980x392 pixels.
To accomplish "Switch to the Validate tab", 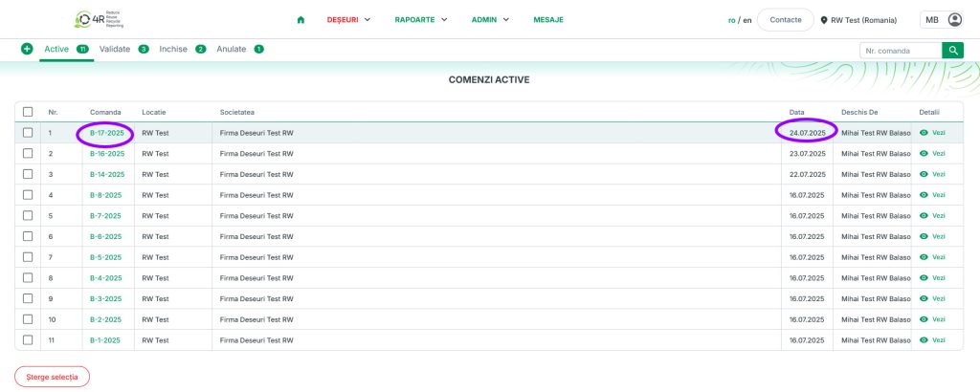I will point(115,49).
